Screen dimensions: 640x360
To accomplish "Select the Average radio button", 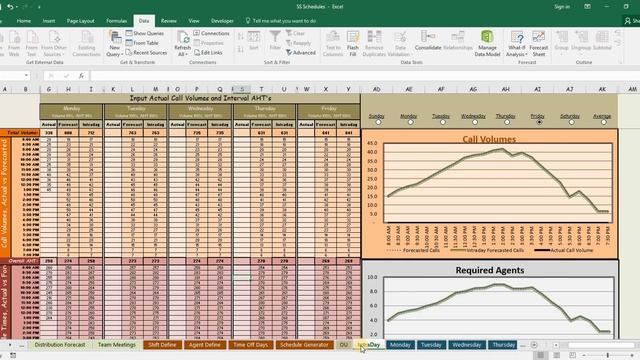I will [603, 122].
